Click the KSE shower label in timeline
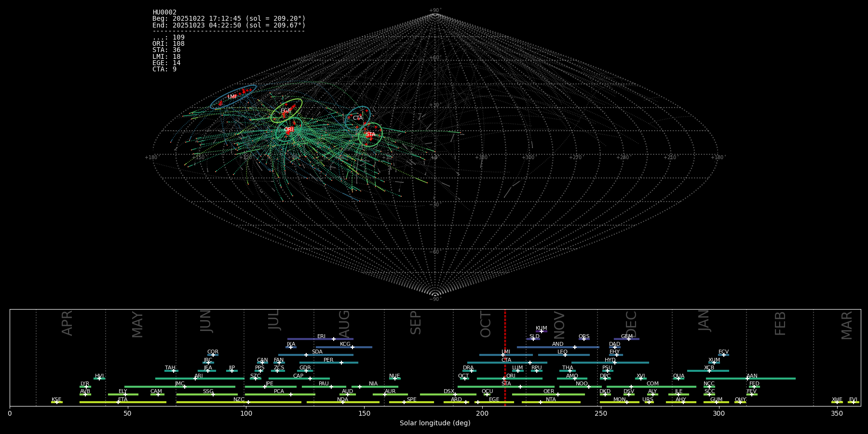 [56, 400]
